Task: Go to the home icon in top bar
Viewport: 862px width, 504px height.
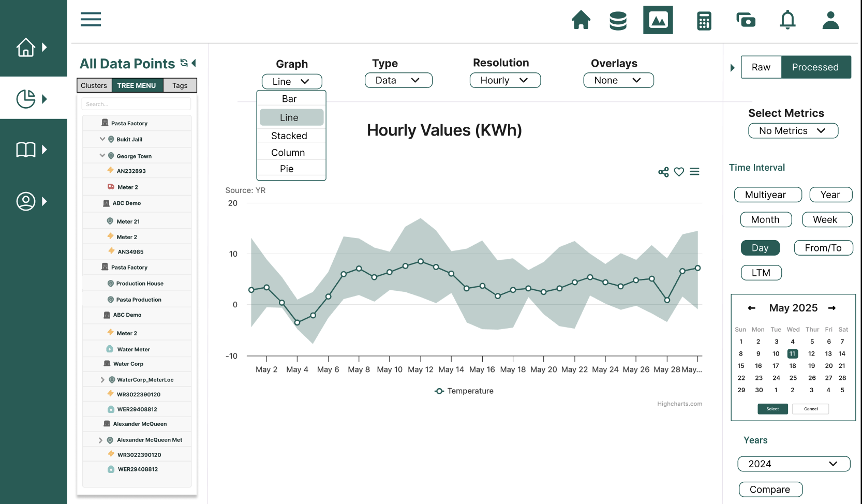Action: point(581,20)
